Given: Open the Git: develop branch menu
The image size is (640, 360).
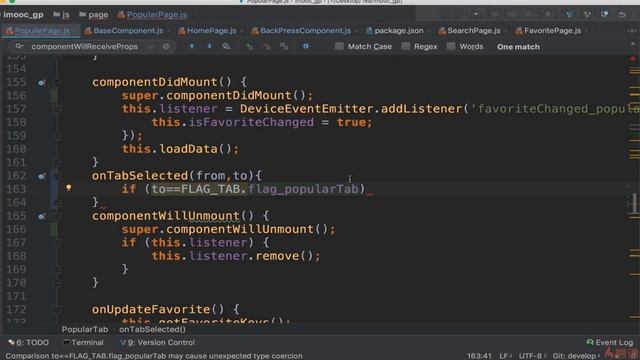Looking at the screenshot, I should (576, 356).
